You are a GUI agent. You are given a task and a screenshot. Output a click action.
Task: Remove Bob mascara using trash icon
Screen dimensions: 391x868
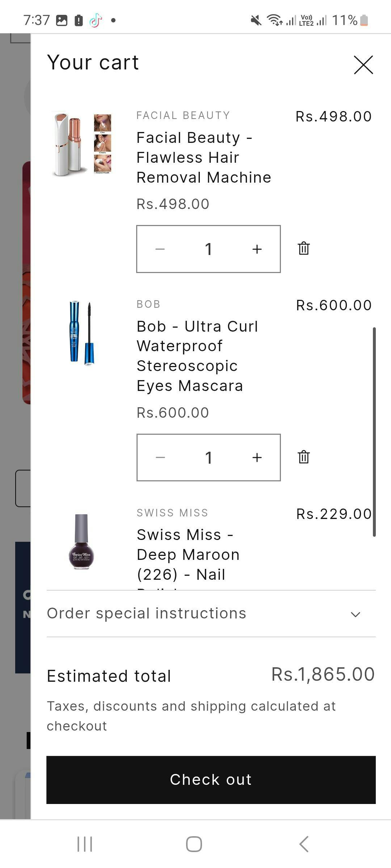click(x=303, y=457)
